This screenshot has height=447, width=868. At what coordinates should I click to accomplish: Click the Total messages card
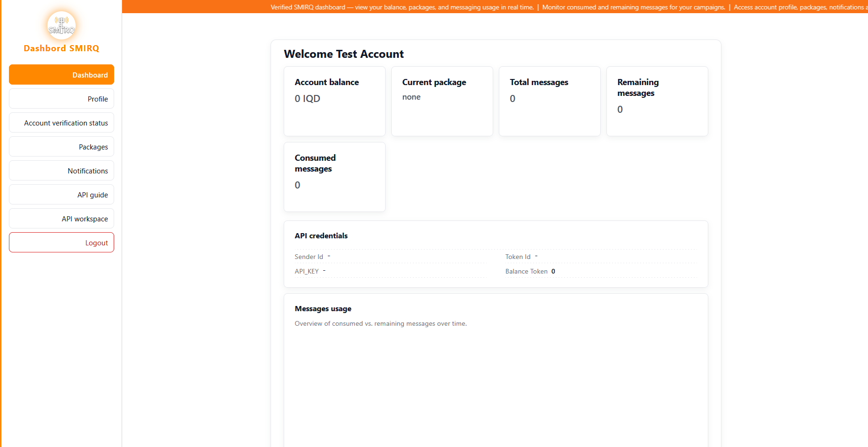pos(550,101)
